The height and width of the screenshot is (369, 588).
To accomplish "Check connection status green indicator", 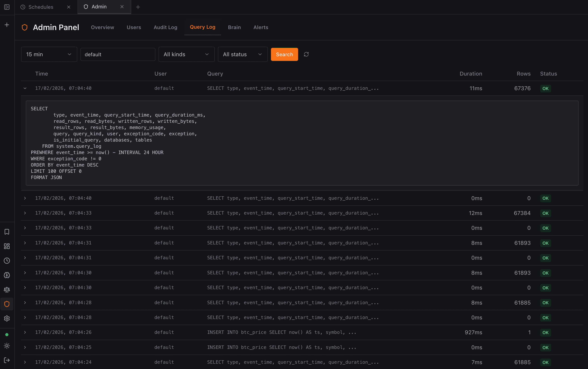I will coord(7,335).
